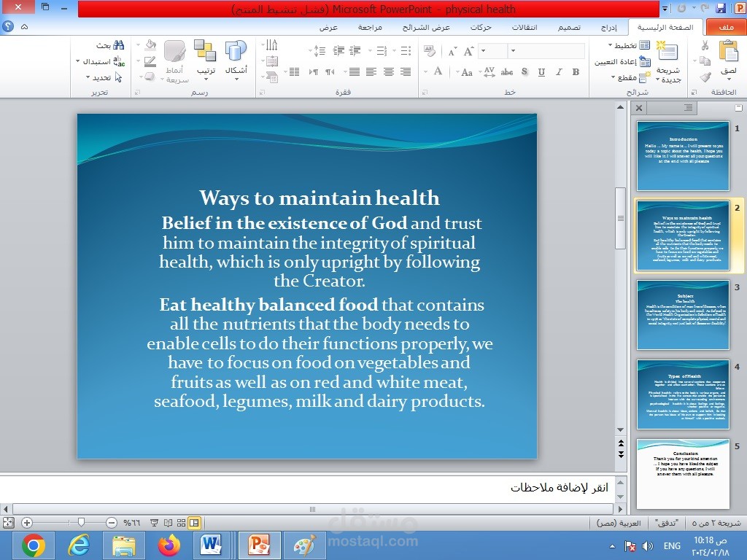
Task: Click the clear formatting icon
Action: tap(430, 50)
